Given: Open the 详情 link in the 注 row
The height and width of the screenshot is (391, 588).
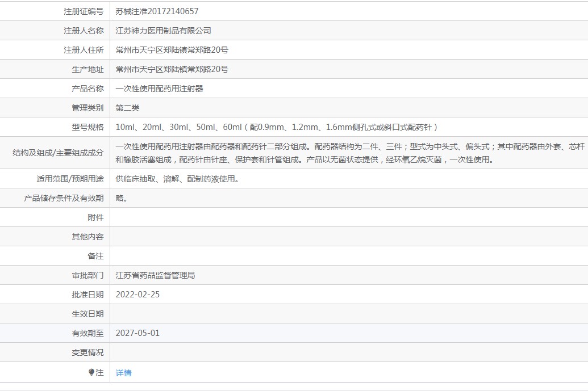Looking at the screenshot, I should (123, 373).
